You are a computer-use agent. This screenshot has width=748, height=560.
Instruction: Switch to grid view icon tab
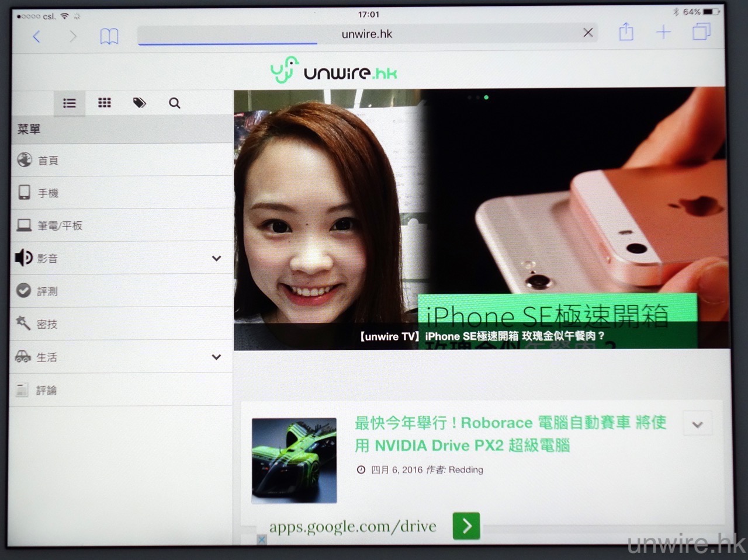(105, 103)
